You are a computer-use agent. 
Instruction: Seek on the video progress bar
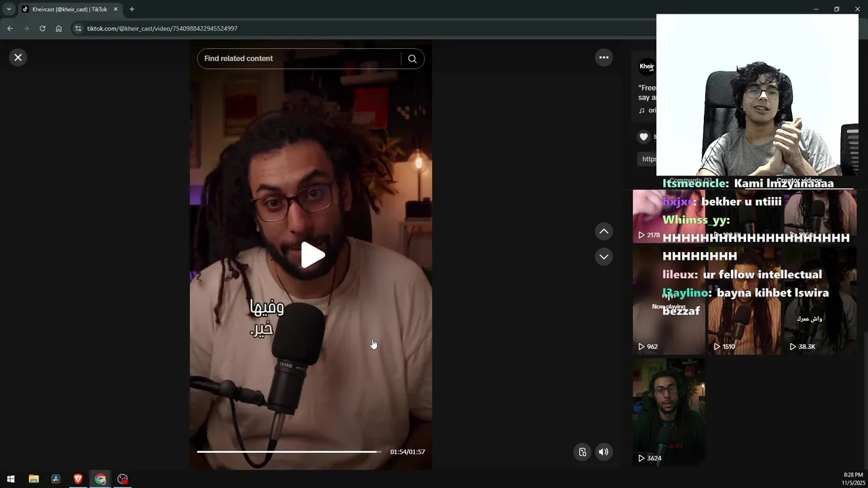(289, 451)
